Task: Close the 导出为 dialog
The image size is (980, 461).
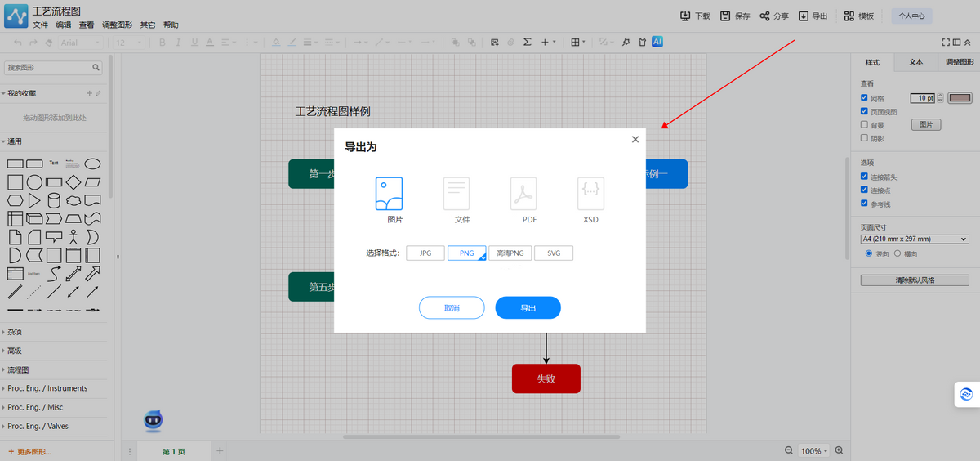Action: coord(635,139)
